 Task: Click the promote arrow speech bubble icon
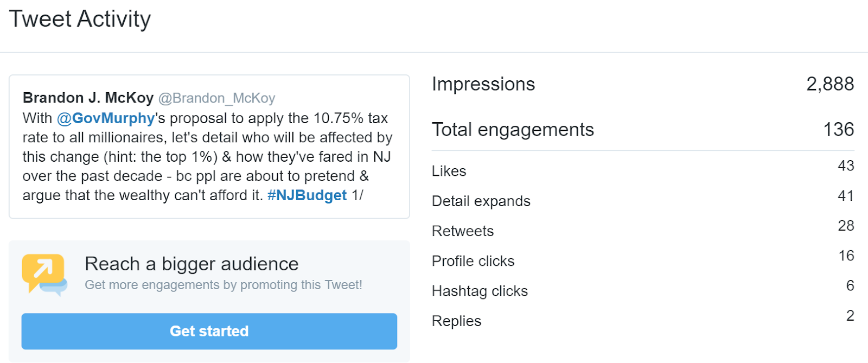[x=44, y=275]
